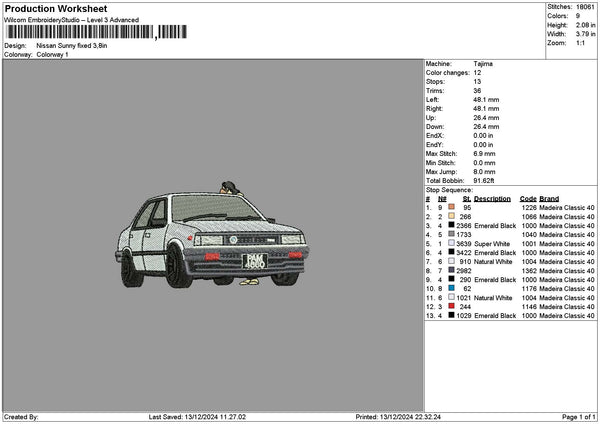Screen dimensions: 600x424
Task: Select the Natural White entry in stop 7
Action: point(495,261)
